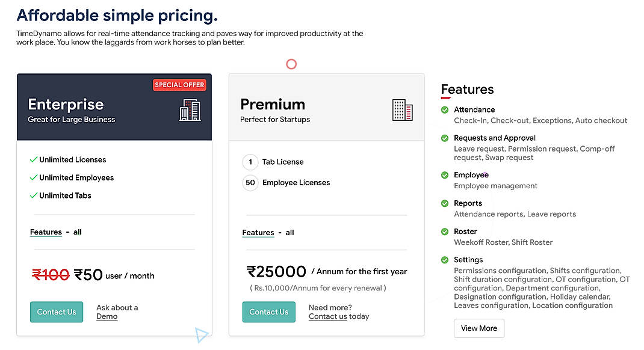This screenshot has width=644, height=350.
Task: Click the red SPECIAL OFFER badge
Action: pyautogui.click(x=179, y=85)
